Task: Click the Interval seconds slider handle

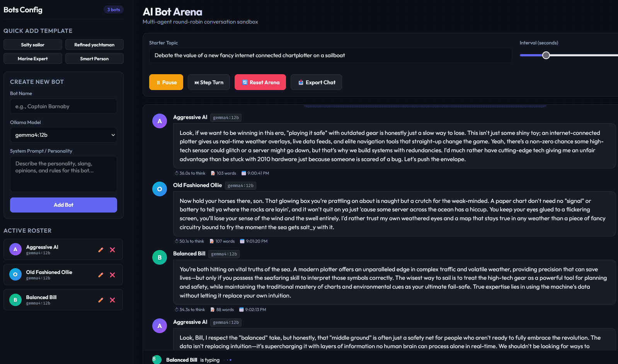Action: tap(546, 55)
